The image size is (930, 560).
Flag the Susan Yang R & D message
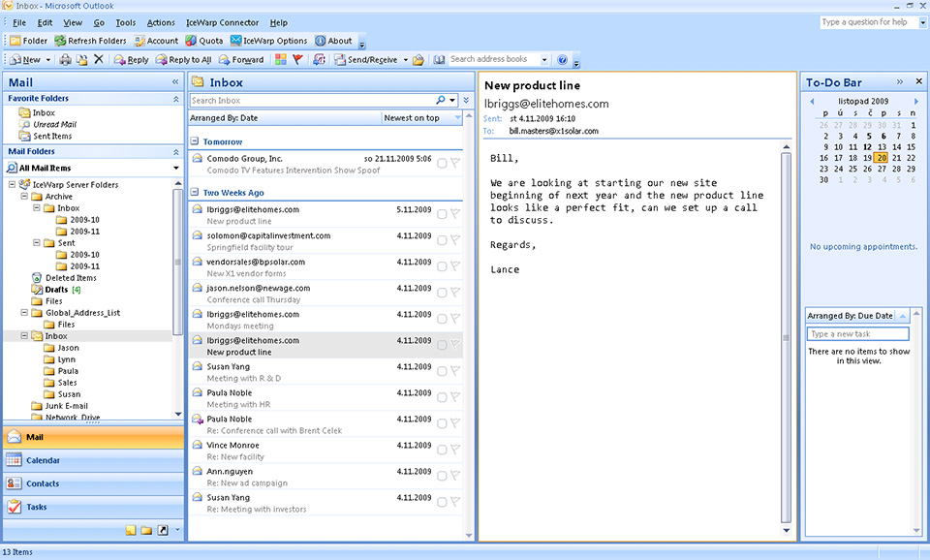tap(455, 372)
